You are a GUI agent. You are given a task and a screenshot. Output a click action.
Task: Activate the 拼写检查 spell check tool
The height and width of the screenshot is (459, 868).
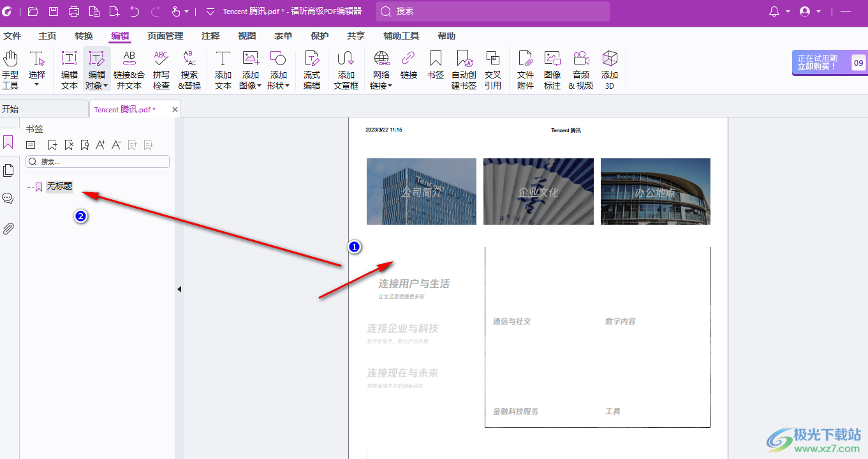click(x=160, y=68)
